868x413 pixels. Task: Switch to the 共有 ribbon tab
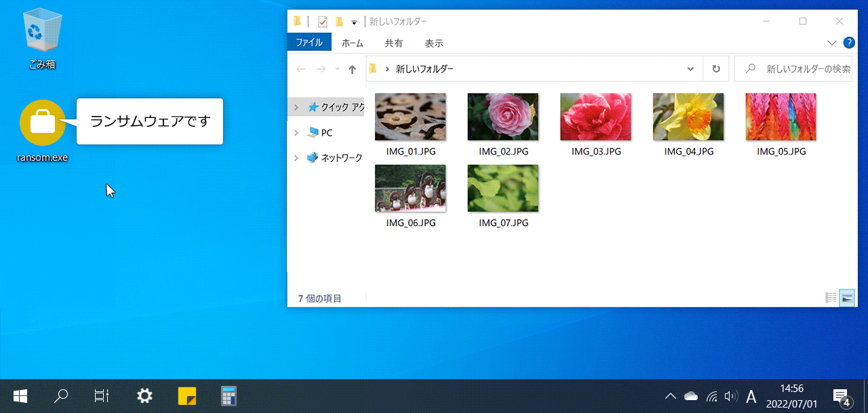(394, 43)
